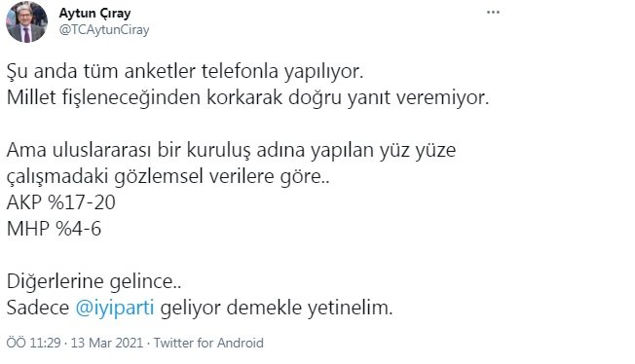Click Aytun Çıray's profile avatar photo
Screen dimensions: 635x364
point(26,21)
